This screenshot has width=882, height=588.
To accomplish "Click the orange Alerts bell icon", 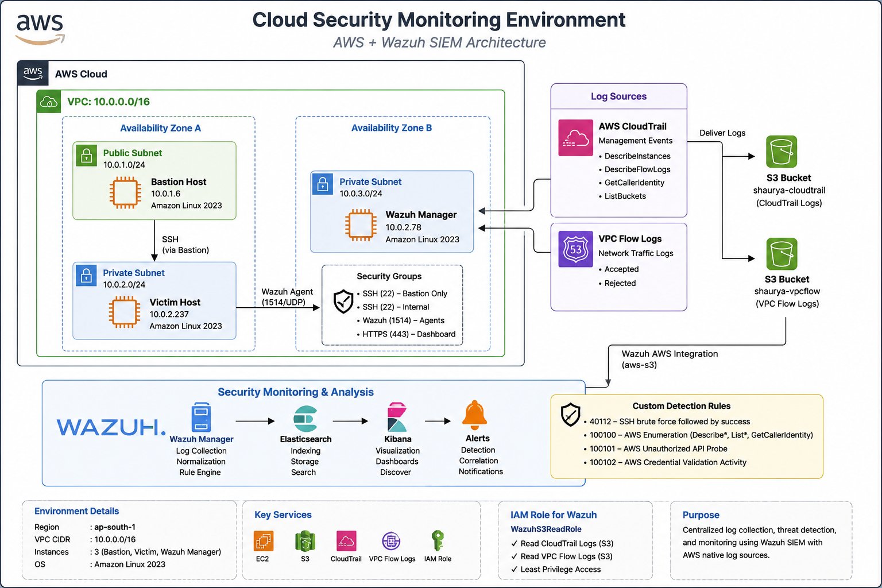I will 475,415.
